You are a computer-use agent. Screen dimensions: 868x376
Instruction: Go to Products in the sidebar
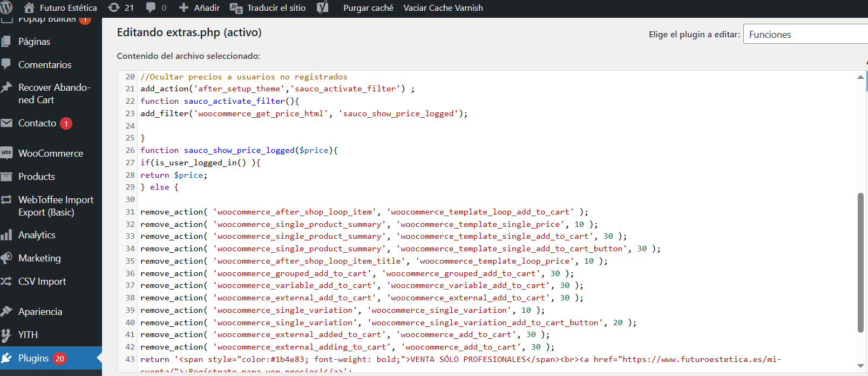(x=37, y=177)
